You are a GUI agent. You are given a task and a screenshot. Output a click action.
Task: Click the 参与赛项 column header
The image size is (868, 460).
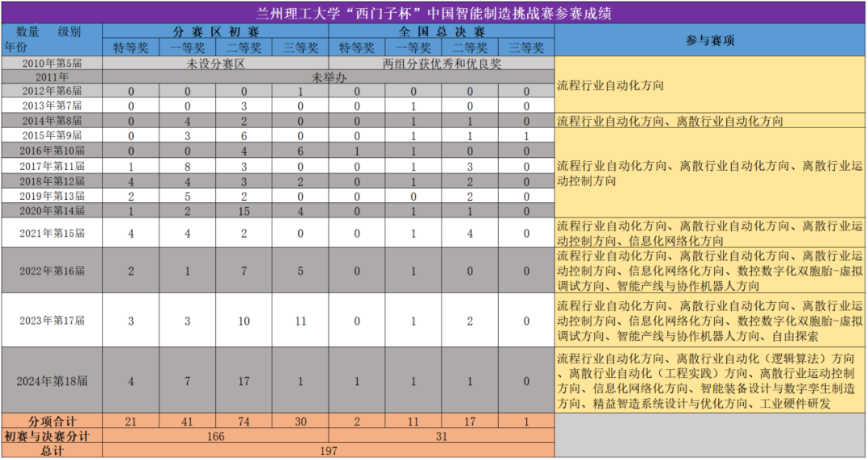[x=709, y=40]
